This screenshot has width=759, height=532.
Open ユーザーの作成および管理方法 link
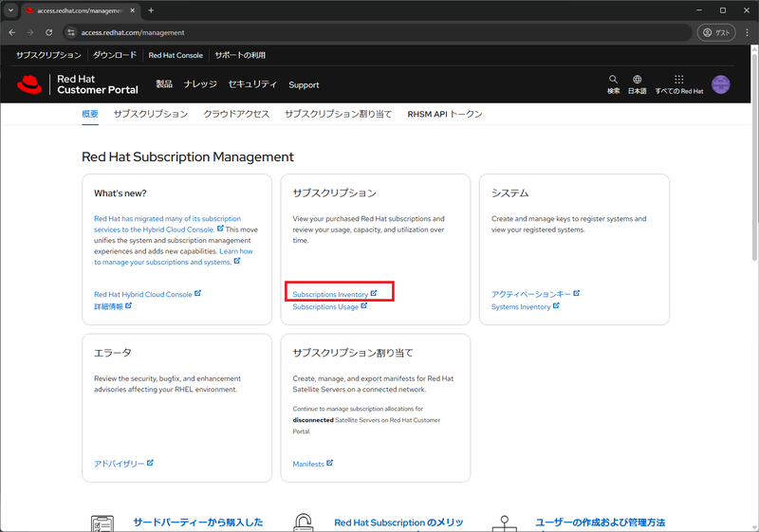(x=601, y=523)
